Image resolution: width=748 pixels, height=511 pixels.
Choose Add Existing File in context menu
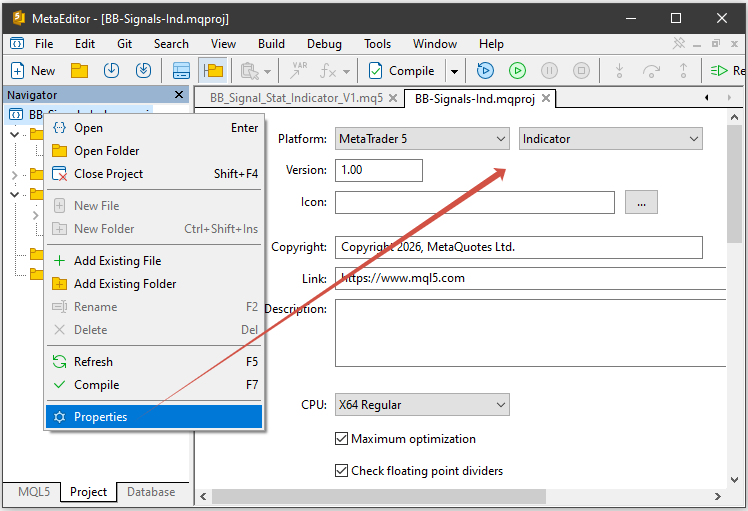[x=154, y=261]
